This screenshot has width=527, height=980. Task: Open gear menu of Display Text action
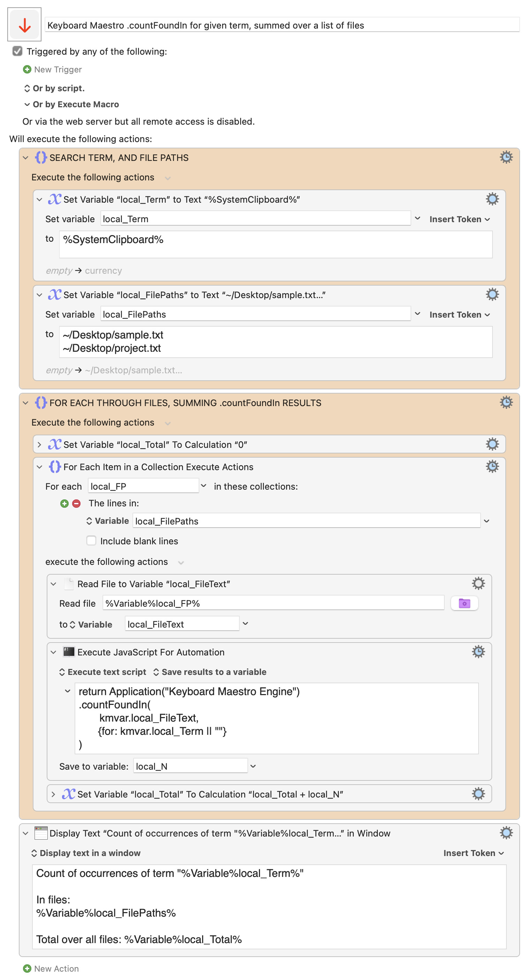pos(506,833)
